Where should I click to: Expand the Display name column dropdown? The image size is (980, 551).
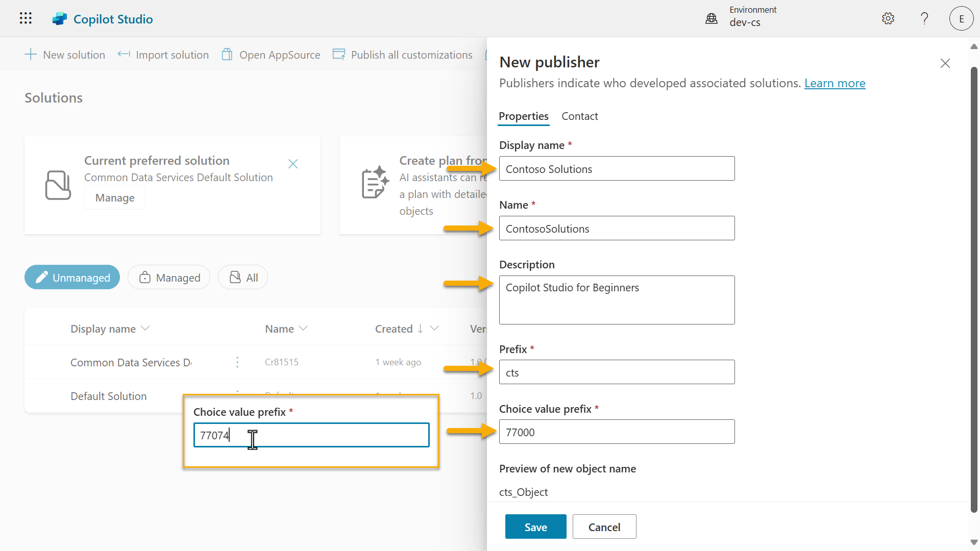(x=145, y=329)
